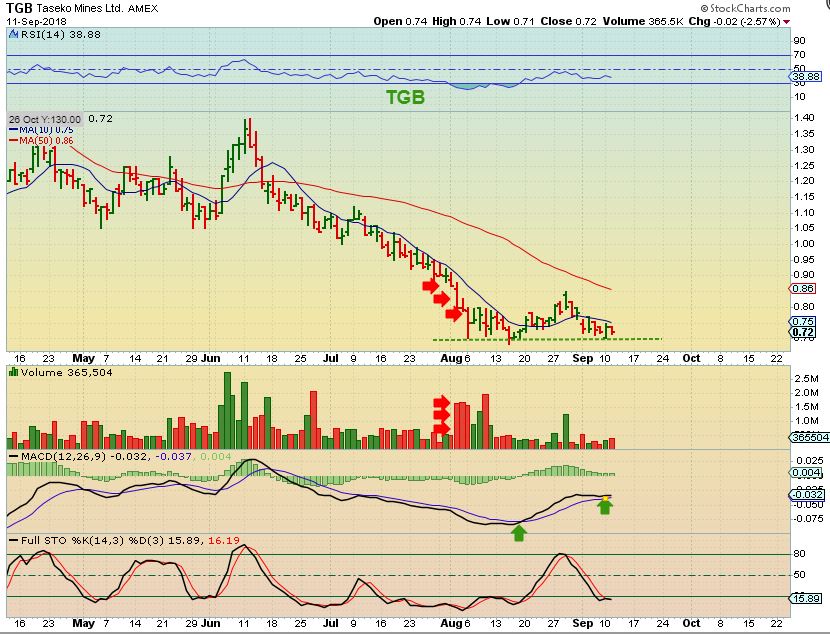This screenshot has width=830, height=634.
Task: Click the MA(10) 0.75 legend text
Action: pos(47,130)
